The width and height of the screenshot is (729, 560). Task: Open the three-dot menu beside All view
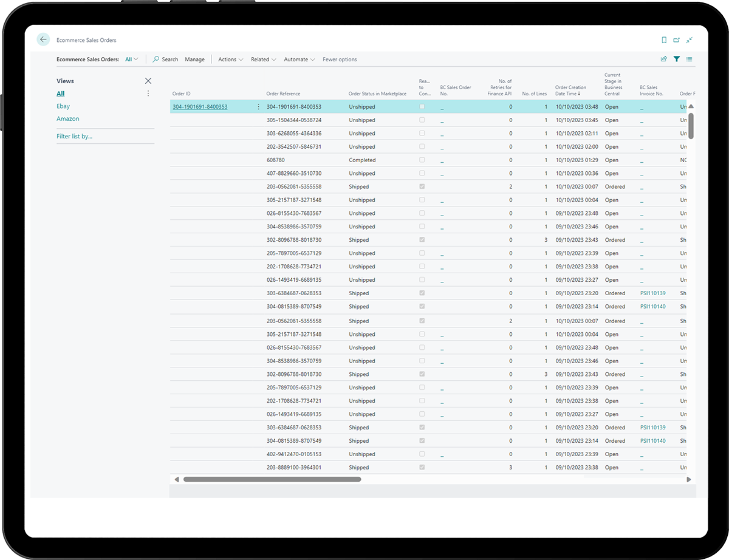[x=148, y=94]
